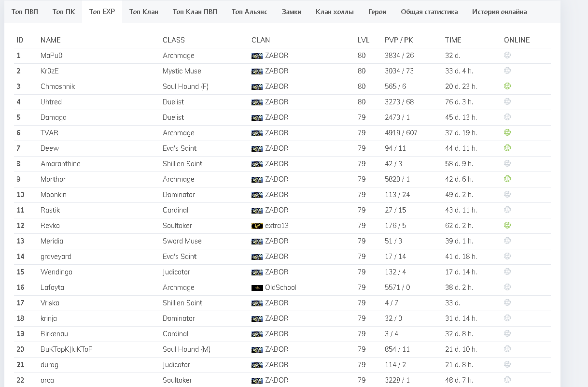This screenshot has height=387, width=588.
Task: Click the ZABOR clan crest beside MaPu0
Action: point(257,56)
